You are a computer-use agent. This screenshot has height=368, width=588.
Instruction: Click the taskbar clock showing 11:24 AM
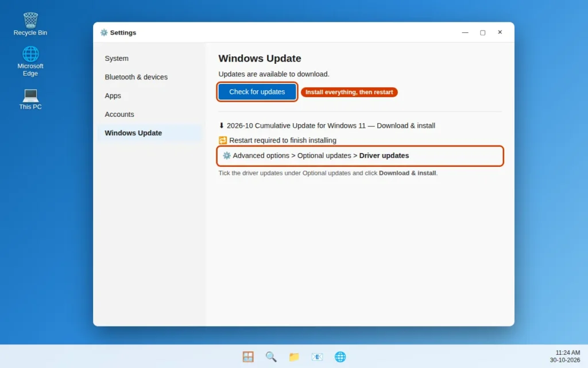click(567, 352)
